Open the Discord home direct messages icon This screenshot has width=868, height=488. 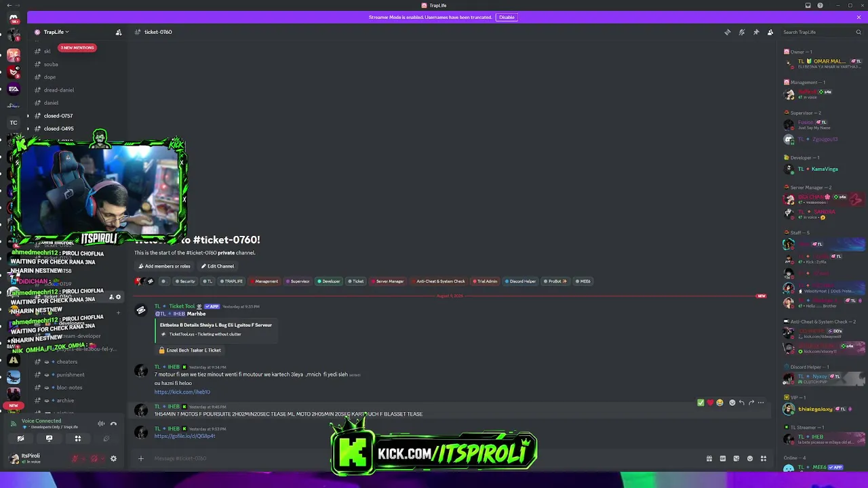pyautogui.click(x=14, y=19)
